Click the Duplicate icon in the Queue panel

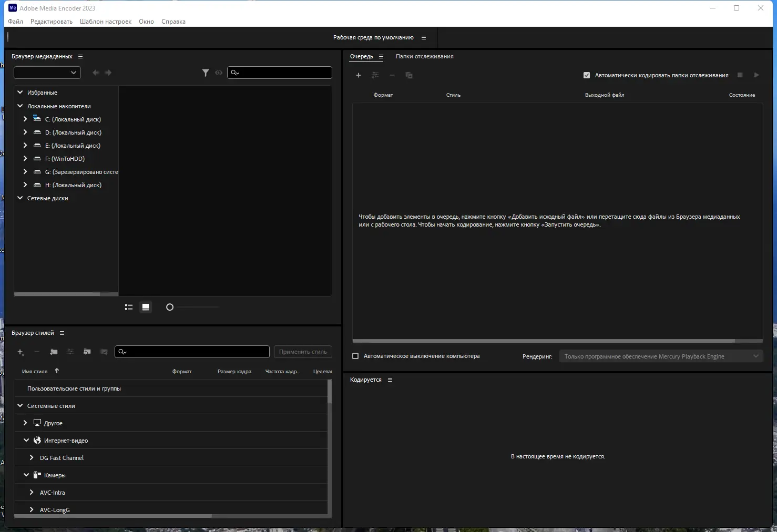tap(409, 75)
